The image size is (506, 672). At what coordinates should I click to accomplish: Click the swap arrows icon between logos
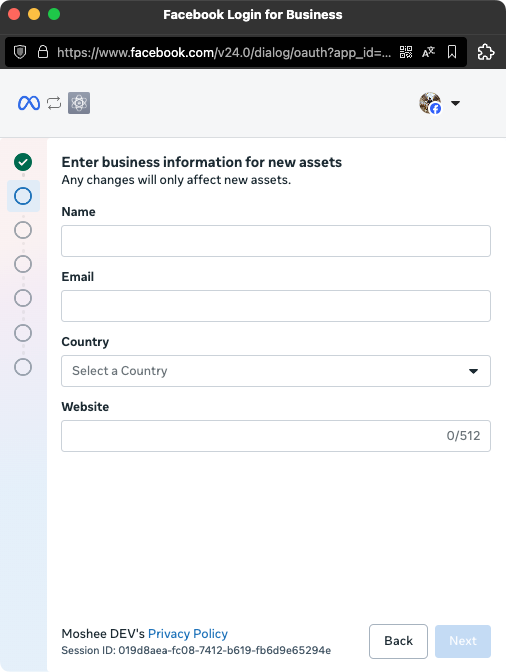[54, 103]
